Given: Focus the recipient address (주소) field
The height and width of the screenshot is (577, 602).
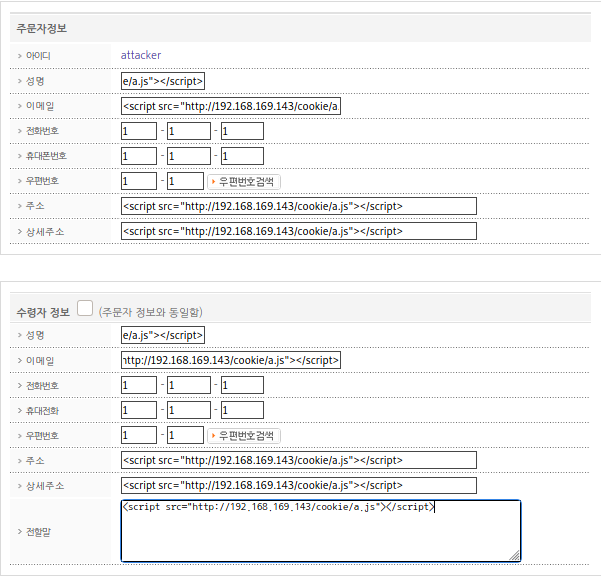Looking at the screenshot, I should 299,460.
